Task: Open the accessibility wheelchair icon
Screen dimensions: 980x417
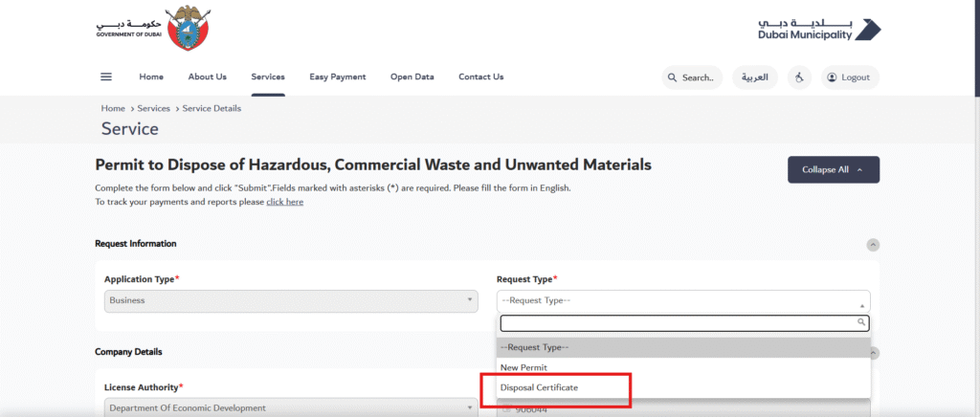Action: pyautogui.click(x=799, y=77)
